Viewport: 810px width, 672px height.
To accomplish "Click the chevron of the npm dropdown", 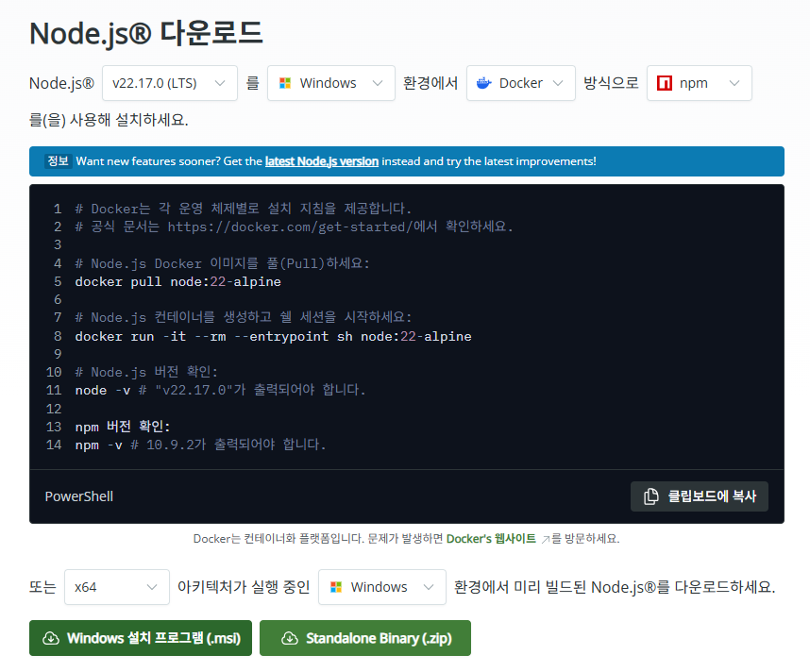I will point(734,83).
